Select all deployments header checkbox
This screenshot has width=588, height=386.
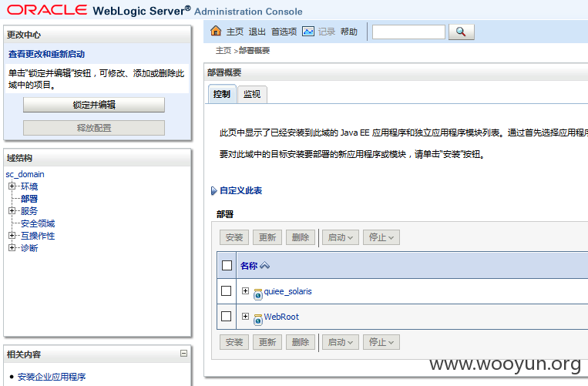tap(227, 265)
